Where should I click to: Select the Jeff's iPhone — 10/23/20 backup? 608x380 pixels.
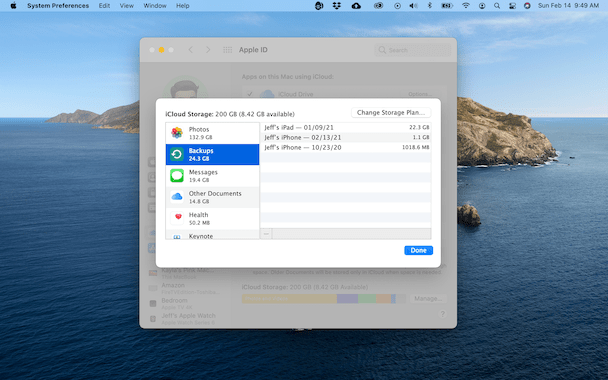click(x=345, y=147)
